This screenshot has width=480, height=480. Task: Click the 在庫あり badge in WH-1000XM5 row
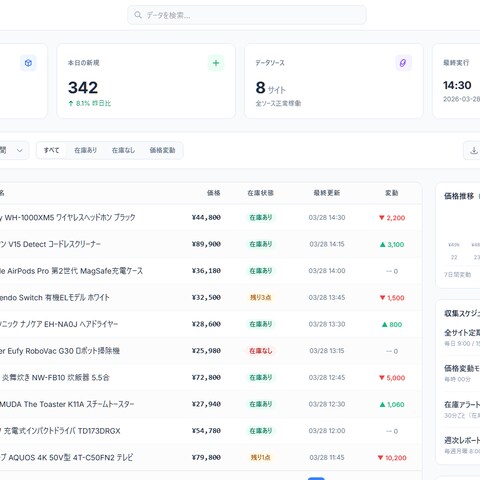point(261,217)
